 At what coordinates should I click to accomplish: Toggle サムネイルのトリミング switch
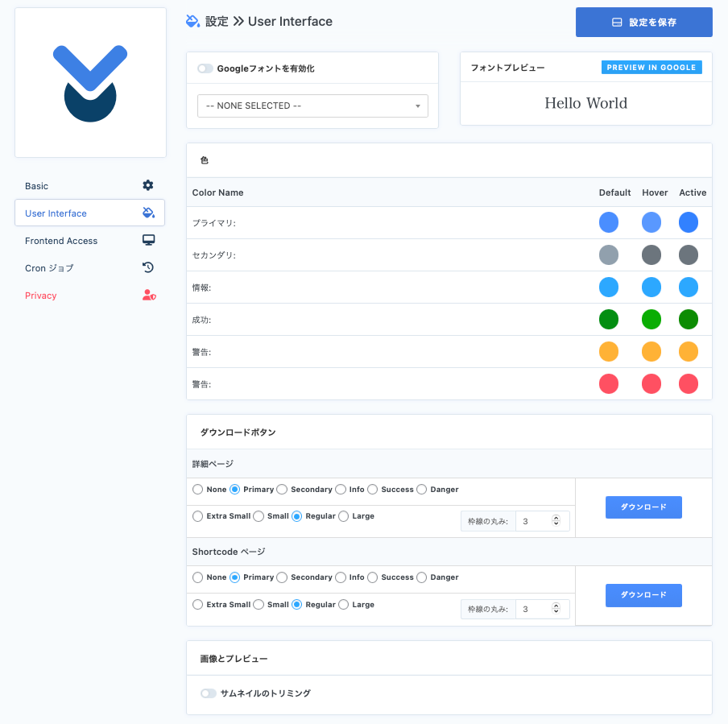pyautogui.click(x=209, y=693)
